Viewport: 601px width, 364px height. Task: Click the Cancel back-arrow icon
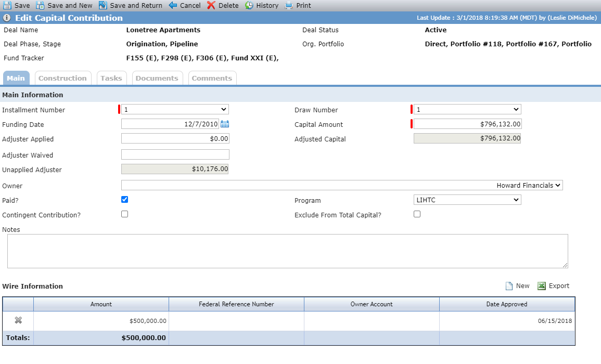pos(173,5)
